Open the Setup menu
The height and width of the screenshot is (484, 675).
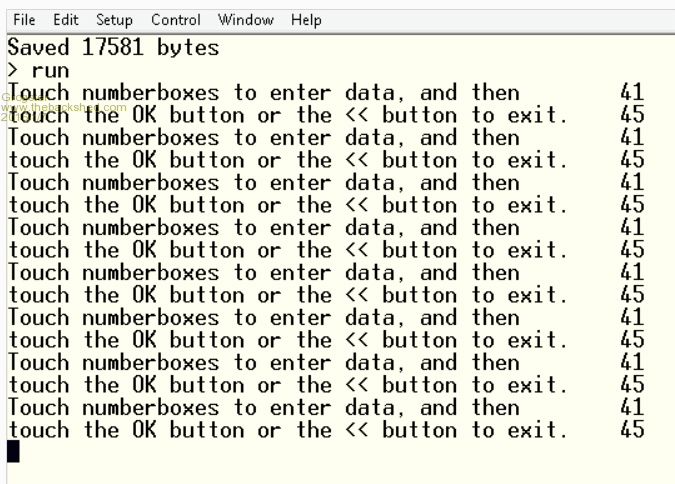[x=114, y=20]
